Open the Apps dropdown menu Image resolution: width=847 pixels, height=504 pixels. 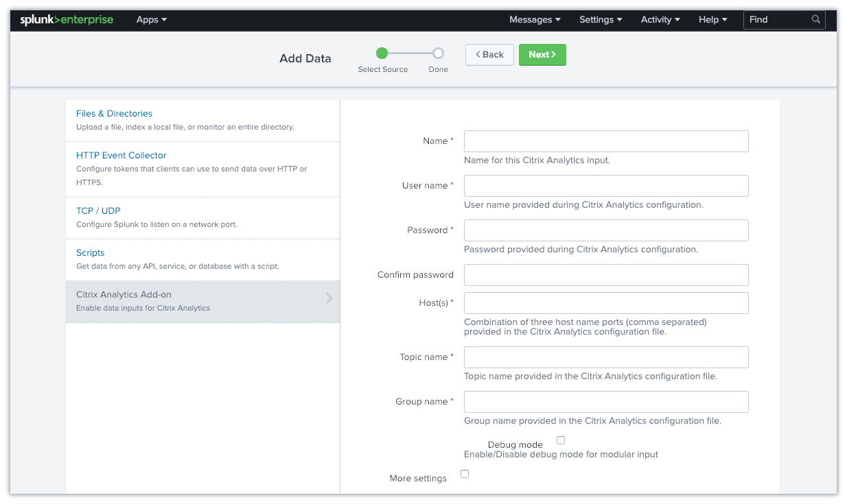tap(152, 20)
